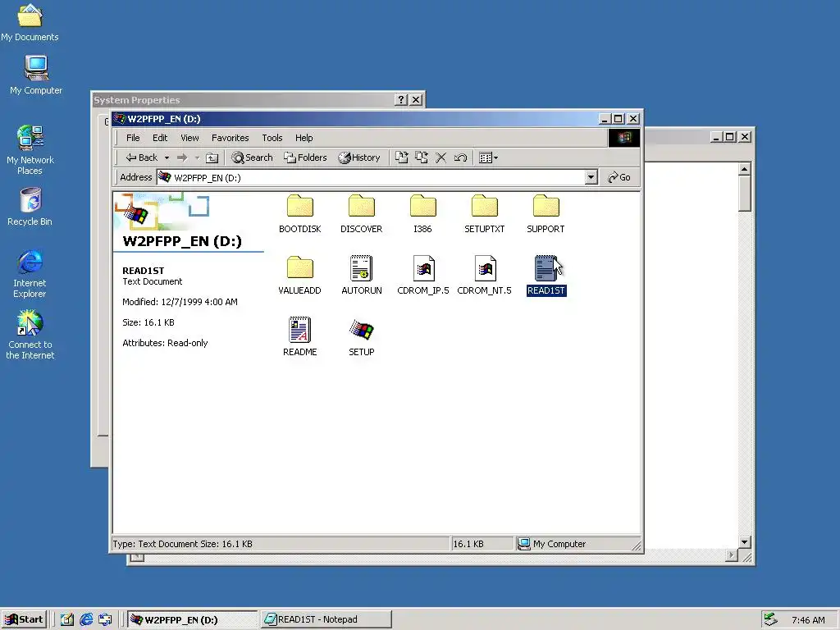Image resolution: width=840 pixels, height=630 pixels.
Task: Open the View menu
Action: click(x=189, y=138)
